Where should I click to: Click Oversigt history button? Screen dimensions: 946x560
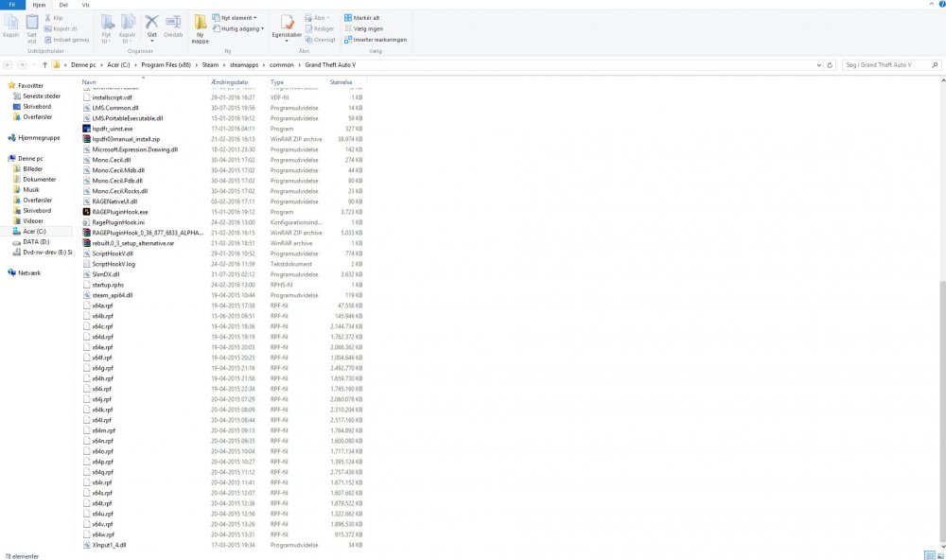[321, 39]
